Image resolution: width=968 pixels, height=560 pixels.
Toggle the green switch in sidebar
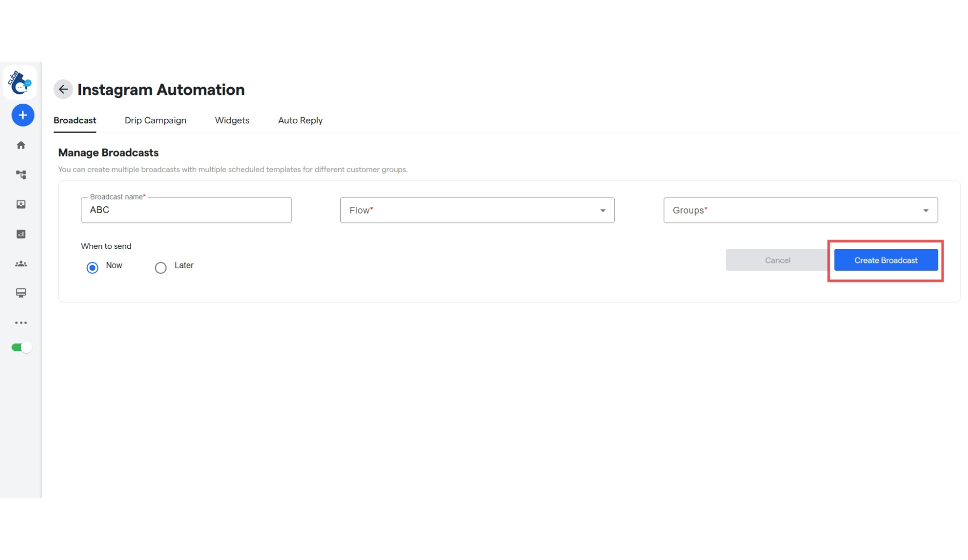click(x=21, y=347)
